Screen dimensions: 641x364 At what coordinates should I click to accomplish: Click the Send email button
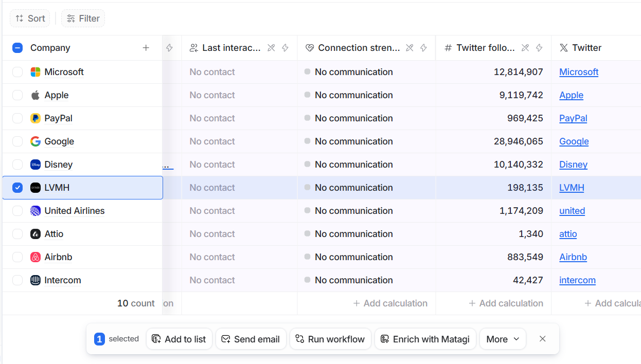pos(251,339)
